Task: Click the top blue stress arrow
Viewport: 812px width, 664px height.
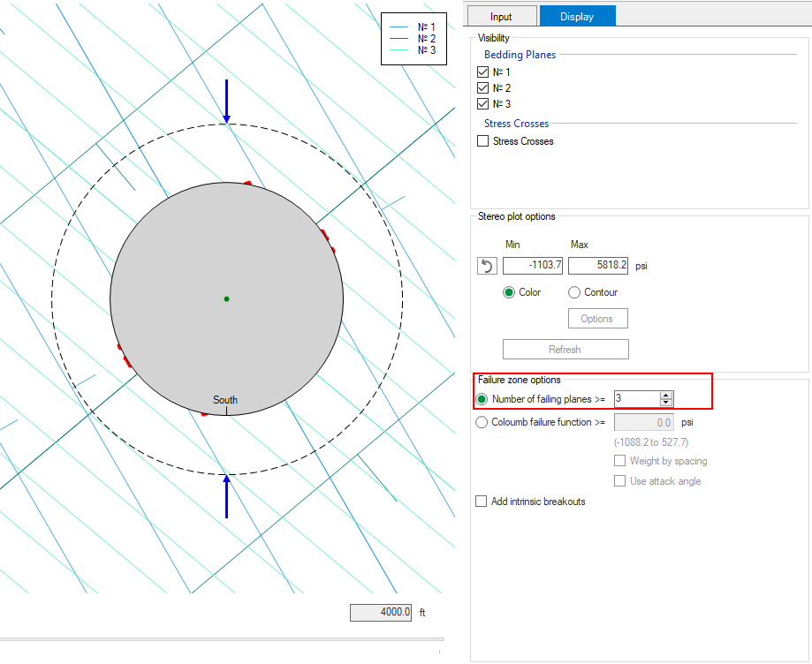Action: (227, 101)
